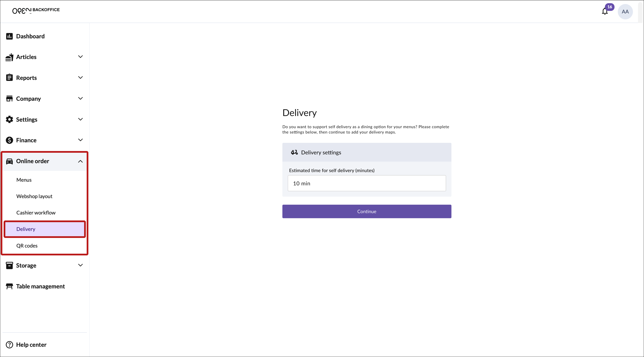Go to Webshop layout page

(34, 196)
